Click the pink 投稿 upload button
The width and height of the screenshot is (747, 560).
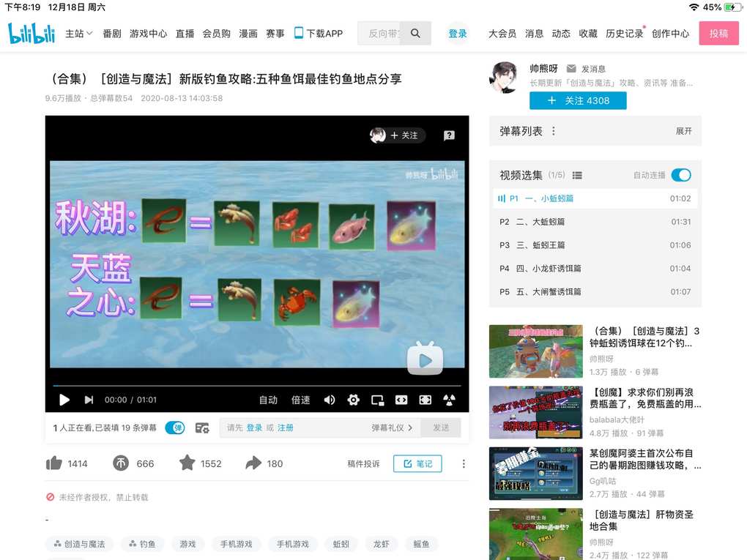(x=718, y=34)
